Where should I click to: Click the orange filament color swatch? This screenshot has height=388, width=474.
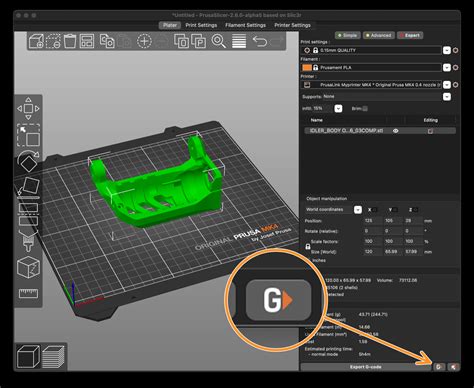pyautogui.click(x=307, y=68)
